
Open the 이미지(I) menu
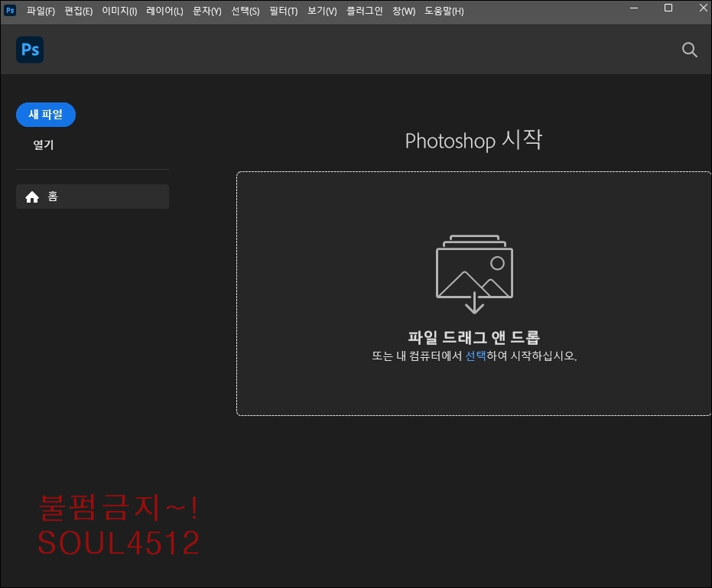coord(119,11)
